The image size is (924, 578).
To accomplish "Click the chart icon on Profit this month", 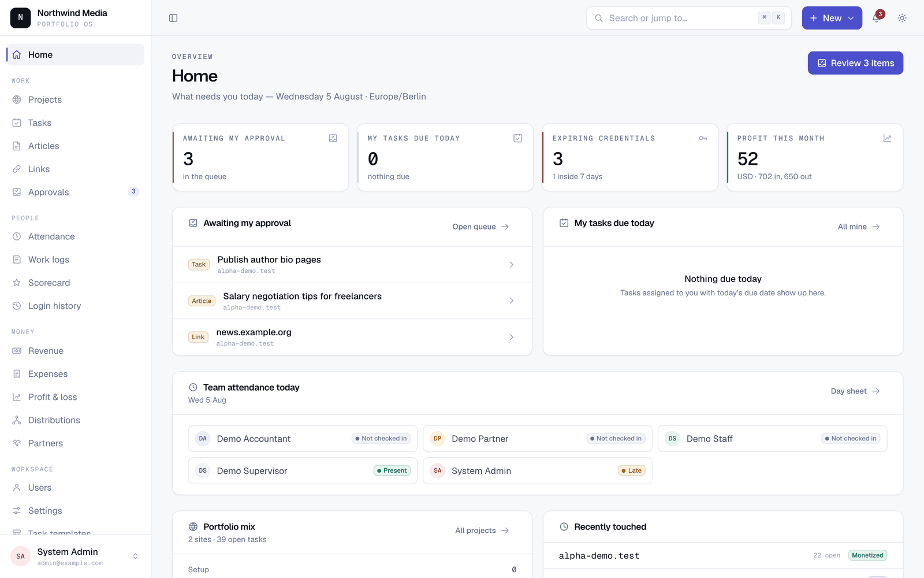I will tap(888, 138).
